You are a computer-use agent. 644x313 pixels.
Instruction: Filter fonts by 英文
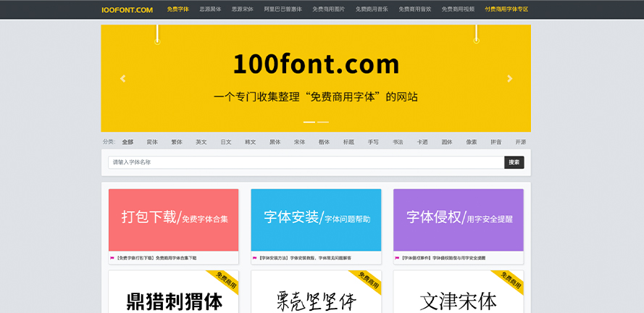point(201,142)
